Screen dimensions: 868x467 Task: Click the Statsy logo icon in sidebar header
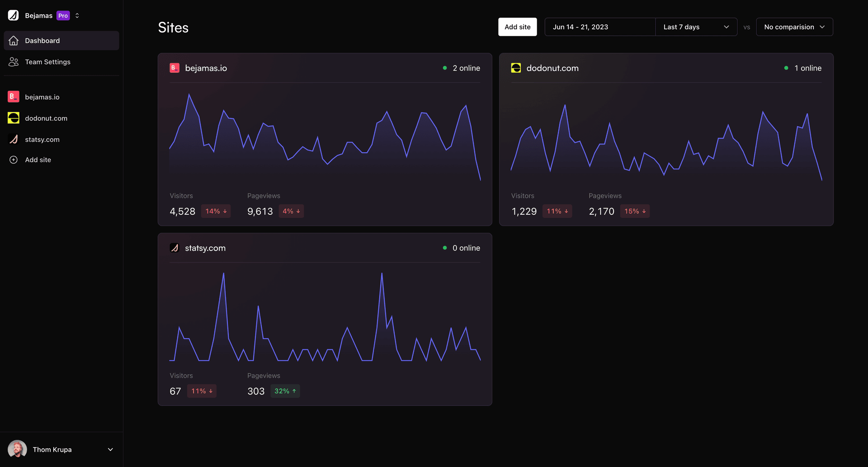click(13, 15)
